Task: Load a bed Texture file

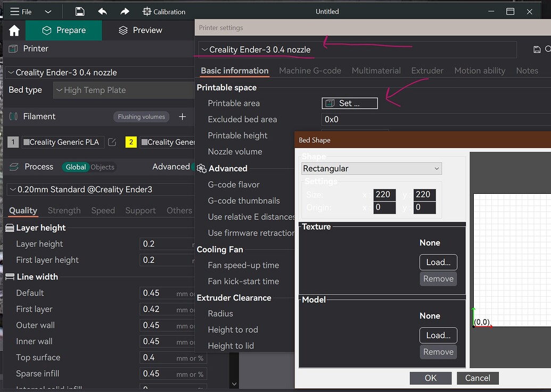Action: click(438, 262)
